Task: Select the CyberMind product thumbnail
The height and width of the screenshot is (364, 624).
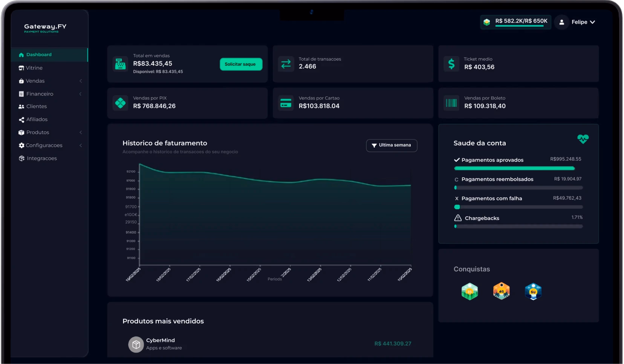Action: coord(136,344)
